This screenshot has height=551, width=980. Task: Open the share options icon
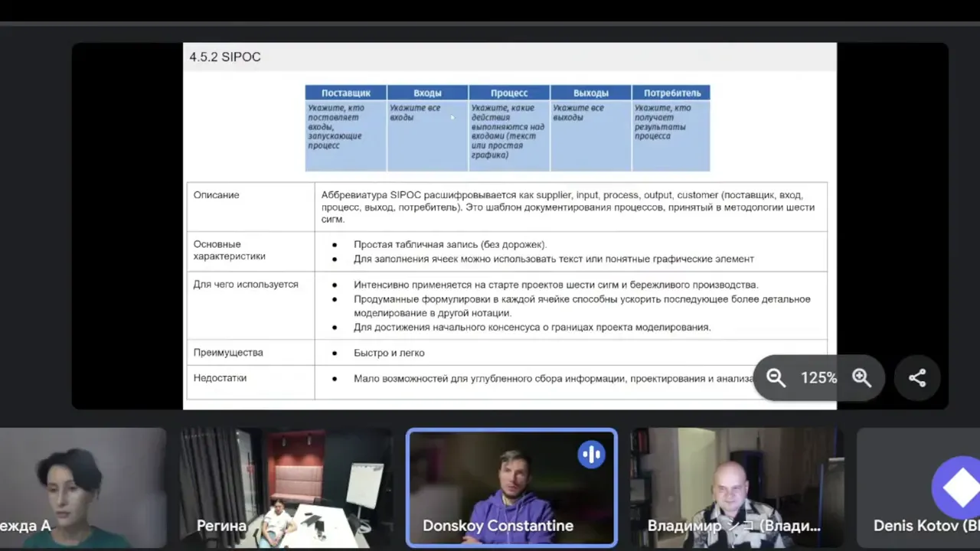coord(917,377)
